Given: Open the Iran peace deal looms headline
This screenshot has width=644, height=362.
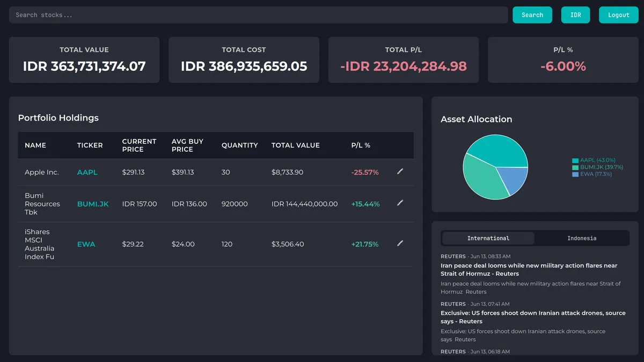Looking at the screenshot, I should pyautogui.click(x=529, y=270).
